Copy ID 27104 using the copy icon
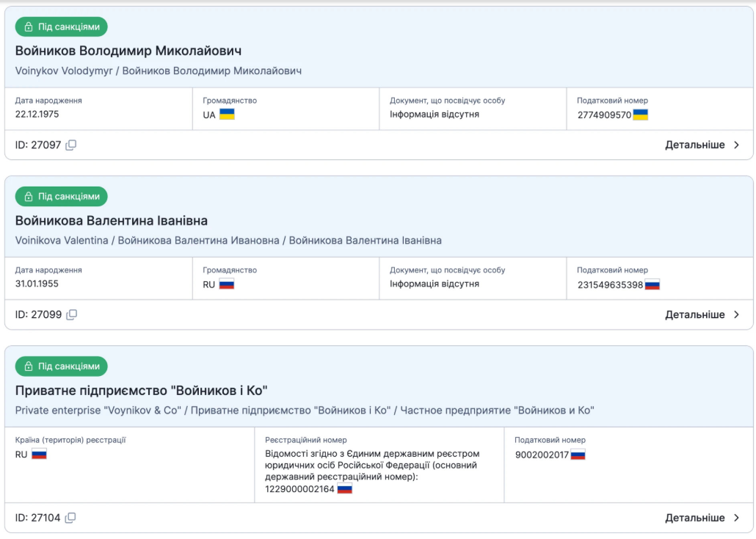 pos(70,518)
